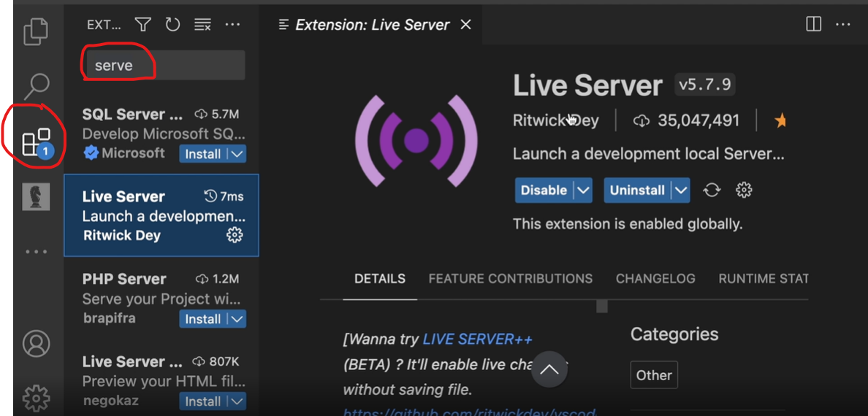The width and height of the screenshot is (868, 416).
Task: Click the Live Server manage gear in list
Action: pos(234,235)
